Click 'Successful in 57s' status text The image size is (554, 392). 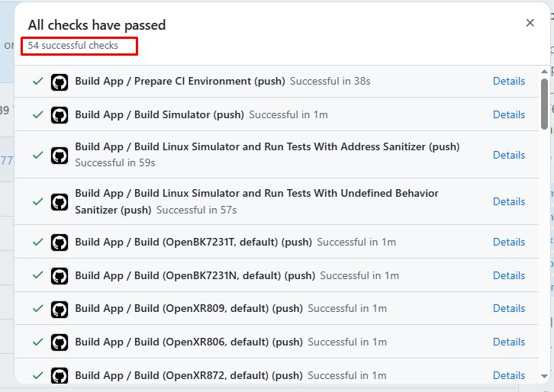[x=196, y=210]
